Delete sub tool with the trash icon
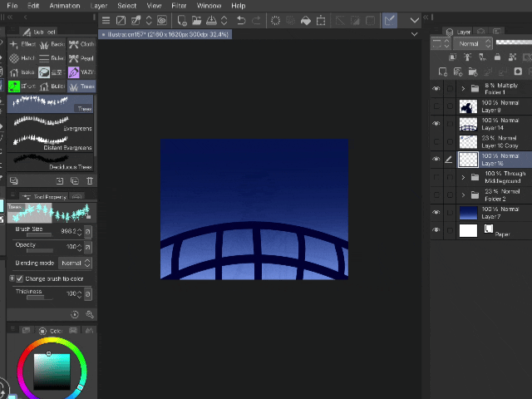Screen dimensions: 532x399 coord(89,180)
